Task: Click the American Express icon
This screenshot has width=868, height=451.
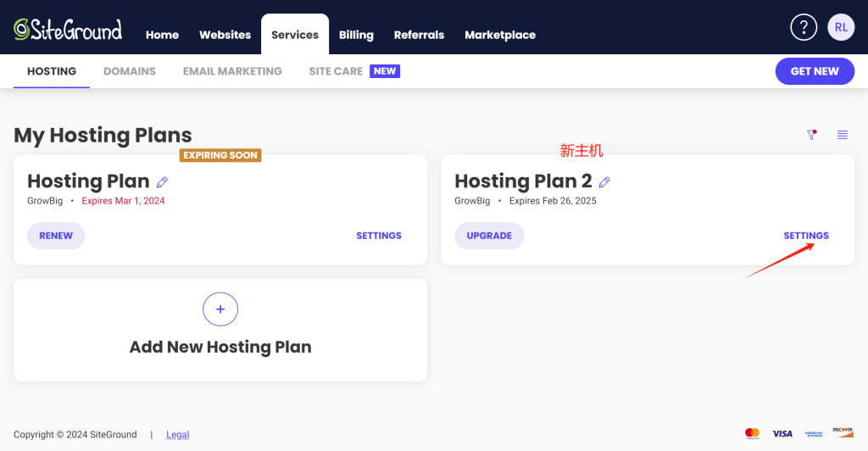Action: click(x=814, y=434)
